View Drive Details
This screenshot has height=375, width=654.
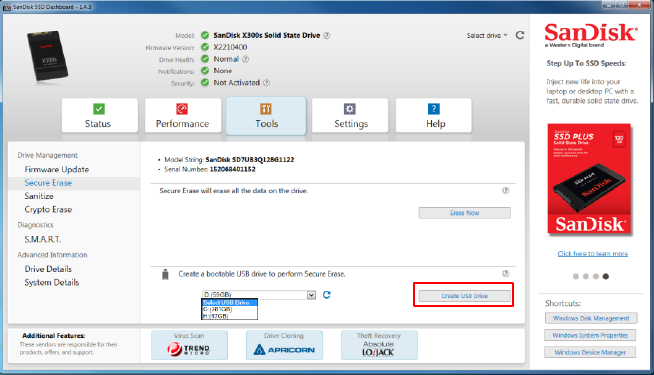coord(48,269)
